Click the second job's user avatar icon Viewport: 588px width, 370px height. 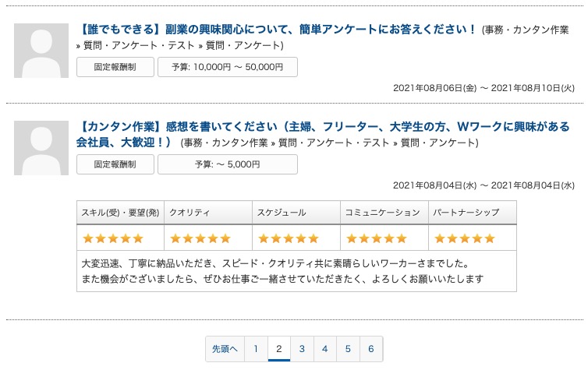click(41, 148)
